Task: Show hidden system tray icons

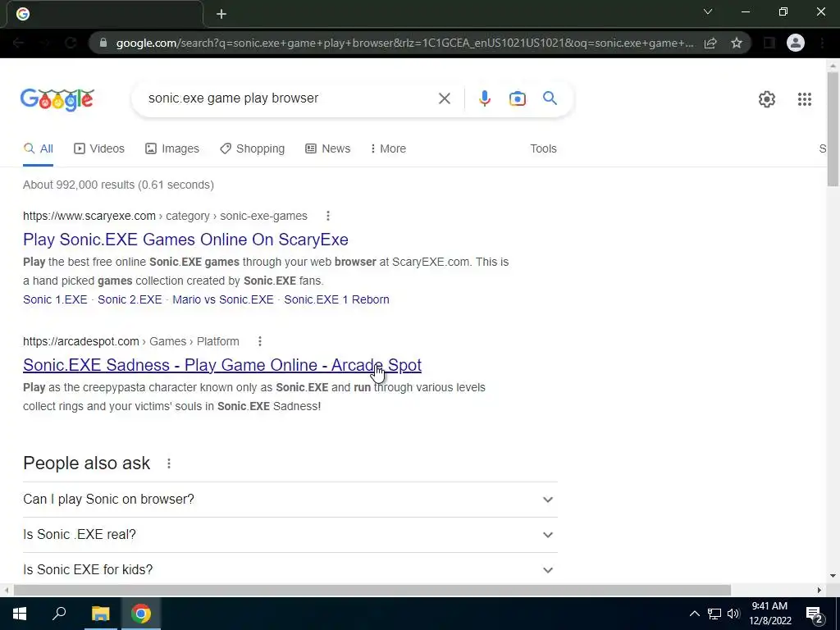Action: 694,614
